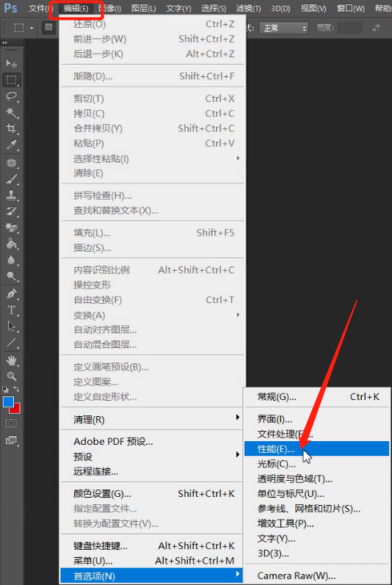The image size is (392, 585).
Task: Open the 文件 menu
Action: [40, 8]
